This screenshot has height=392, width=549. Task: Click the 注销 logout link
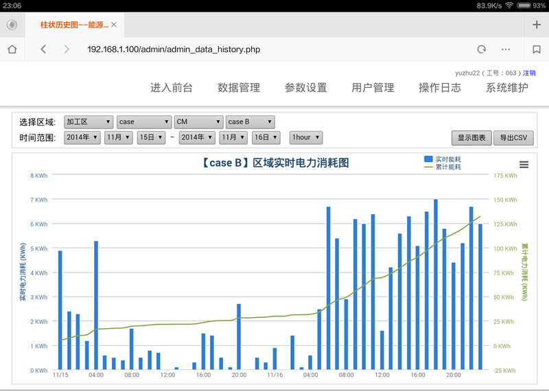pyautogui.click(x=529, y=73)
